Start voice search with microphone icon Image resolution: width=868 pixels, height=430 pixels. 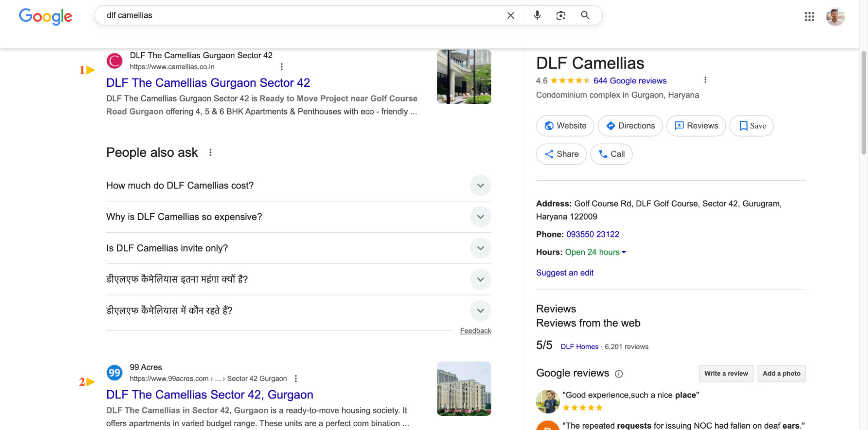pyautogui.click(x=537, y=16)
